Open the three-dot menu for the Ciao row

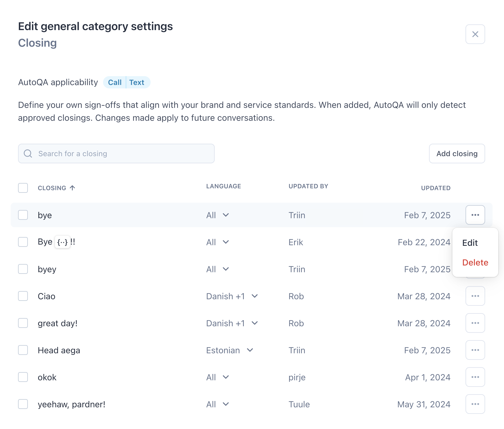475,296
